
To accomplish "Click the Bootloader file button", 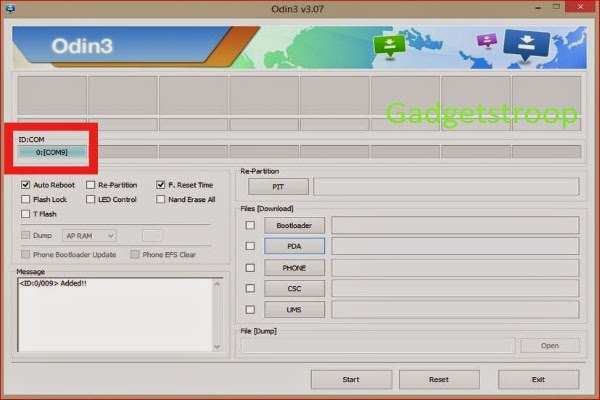I will tap(294, 225).
